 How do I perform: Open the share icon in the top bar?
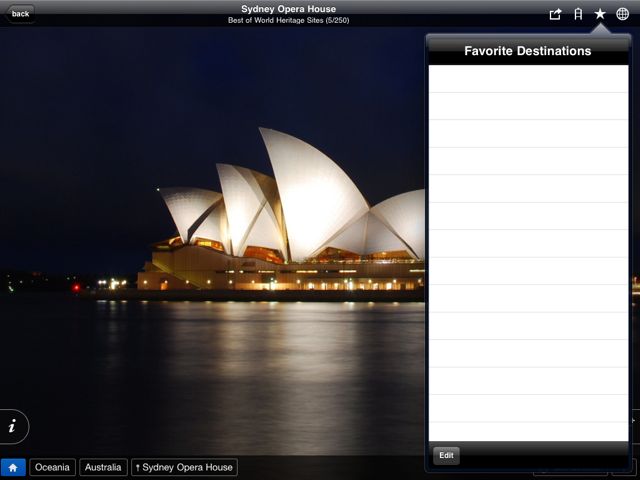click(x=555, y=14)
